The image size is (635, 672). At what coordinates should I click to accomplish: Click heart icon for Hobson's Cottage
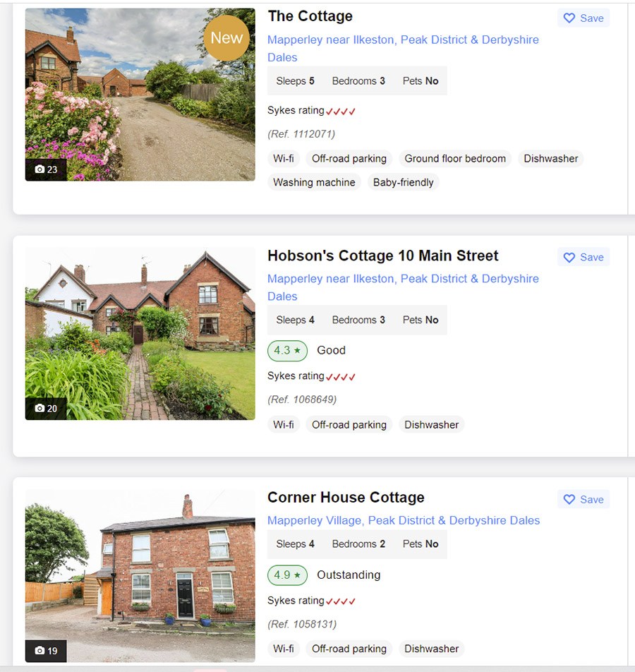pos(569,257)
